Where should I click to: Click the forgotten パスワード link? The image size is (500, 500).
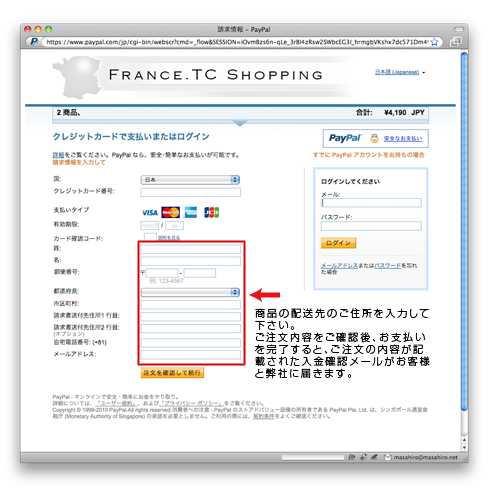(x=388, y=266)
